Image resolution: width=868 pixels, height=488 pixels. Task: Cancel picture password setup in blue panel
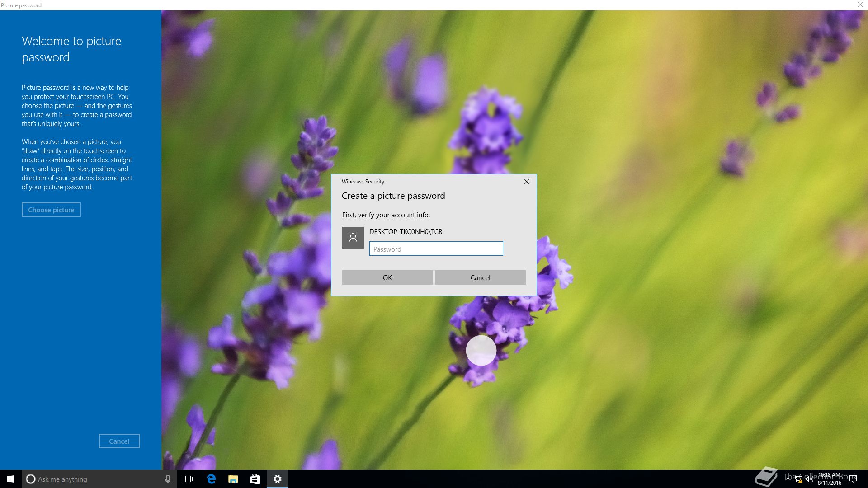point(119,441)
